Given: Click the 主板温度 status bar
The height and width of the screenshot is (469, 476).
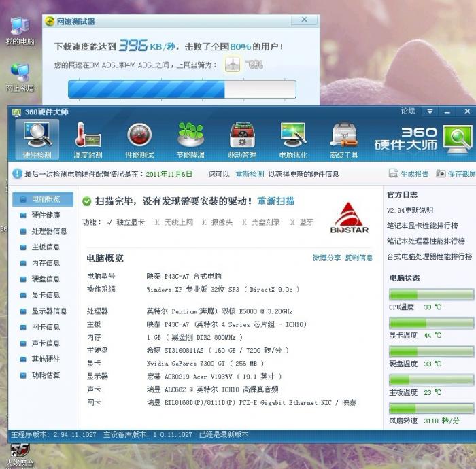Looking at the screenshot, I should coord(431,380).
